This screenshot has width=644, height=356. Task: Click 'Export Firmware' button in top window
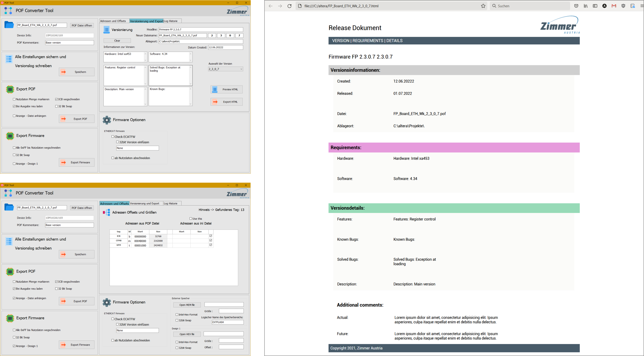point(77,163)
